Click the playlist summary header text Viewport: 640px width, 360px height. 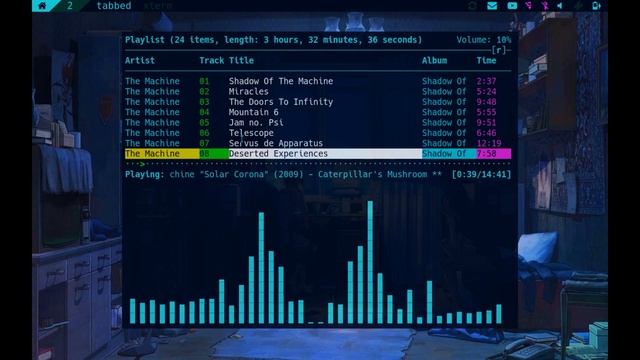[273, 40]
